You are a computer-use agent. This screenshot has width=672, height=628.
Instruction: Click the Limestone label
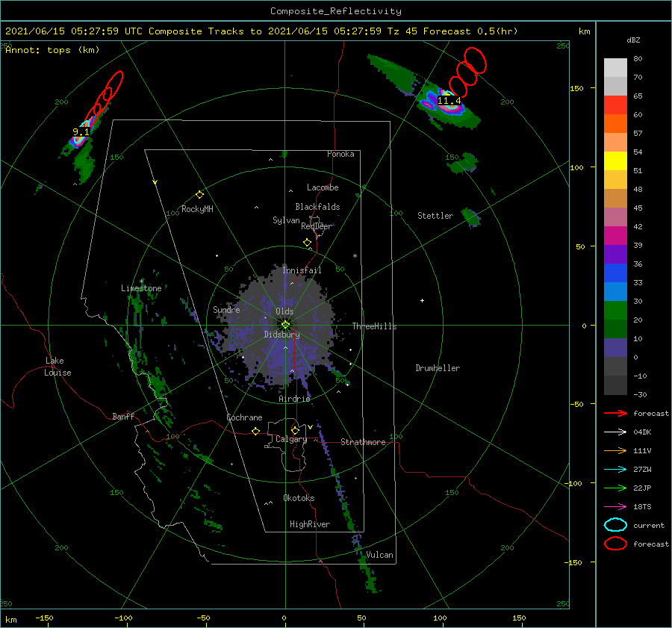[x=141, y=288]
